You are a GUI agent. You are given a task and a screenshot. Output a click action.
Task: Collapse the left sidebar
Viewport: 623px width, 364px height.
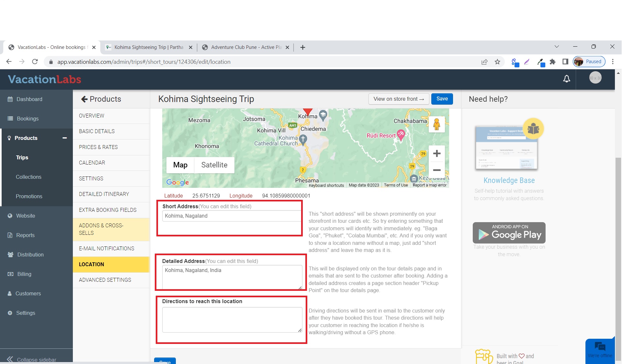pyautogui.click(x=32, y=359)
